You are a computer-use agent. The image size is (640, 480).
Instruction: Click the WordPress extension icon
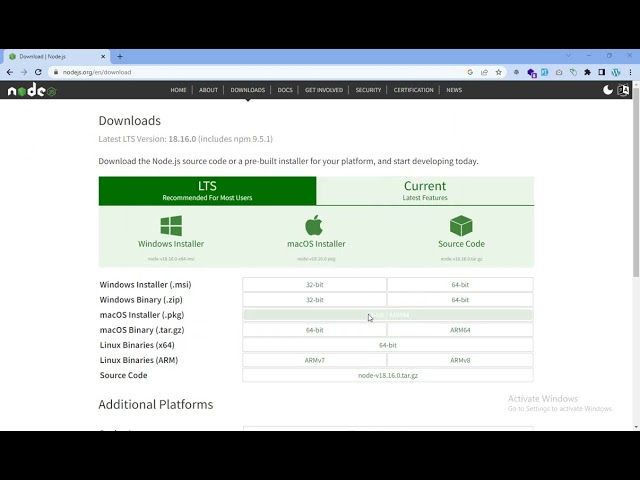[x=616, y=72]
